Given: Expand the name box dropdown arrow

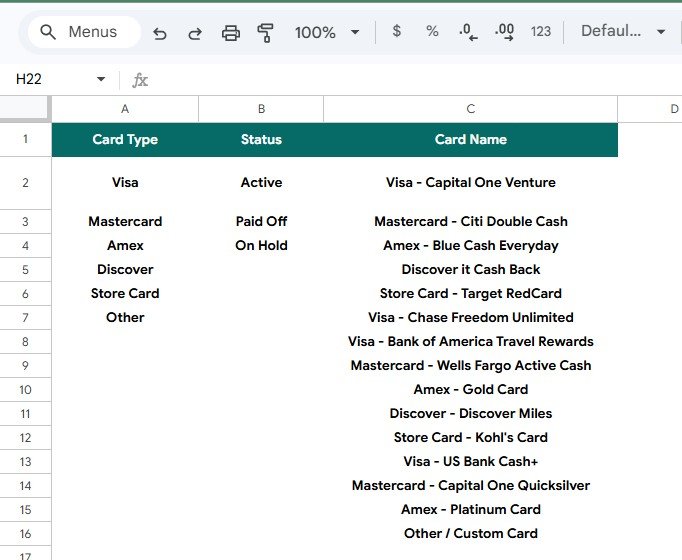Looking at the screenshot, I should (101, 79).
